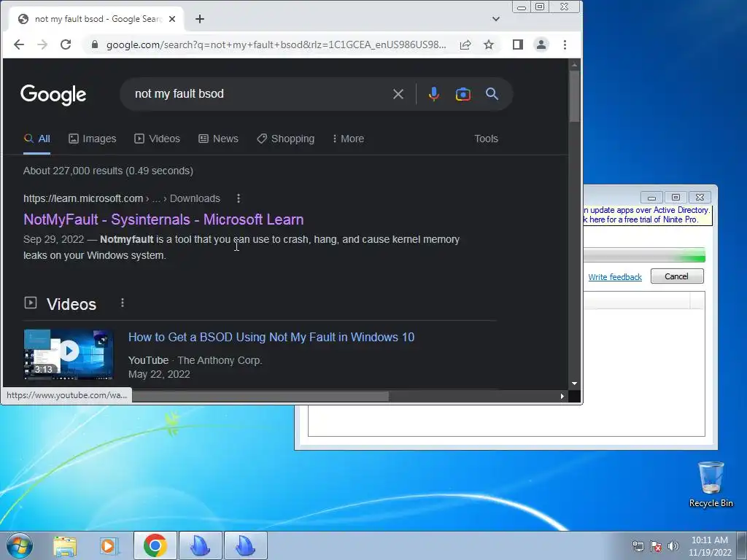Switch to the Images tab
This screenshot has height=560, width=747.
pyautogui.click(x=93, y=139)
